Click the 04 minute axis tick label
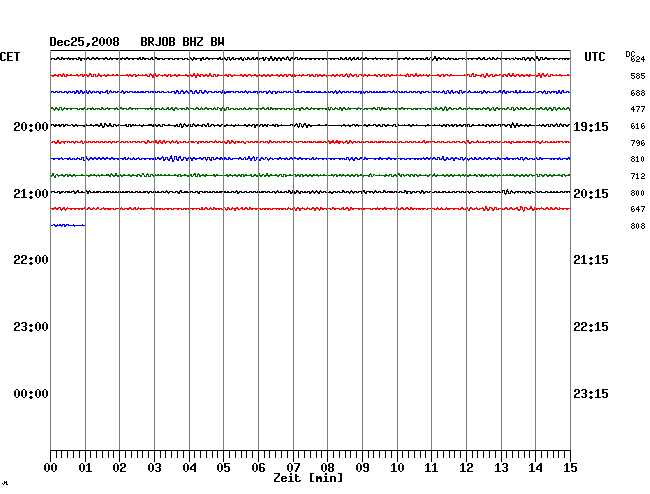The image size is (650, 494). tap(189, 468)
